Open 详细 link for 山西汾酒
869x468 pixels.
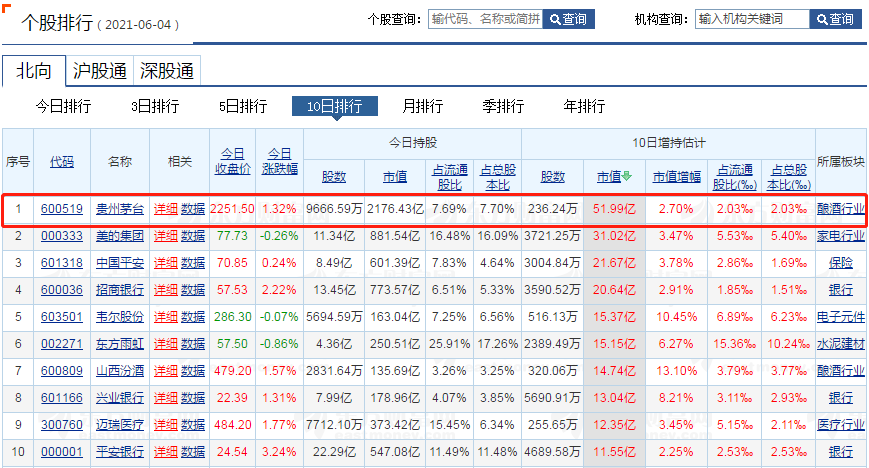point(166,371)
